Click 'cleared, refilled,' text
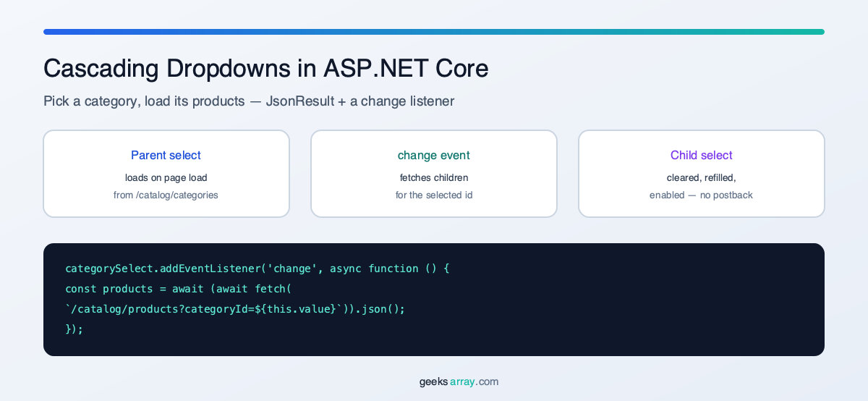Viewport: 868px width, 401px height. click(702, 177)
